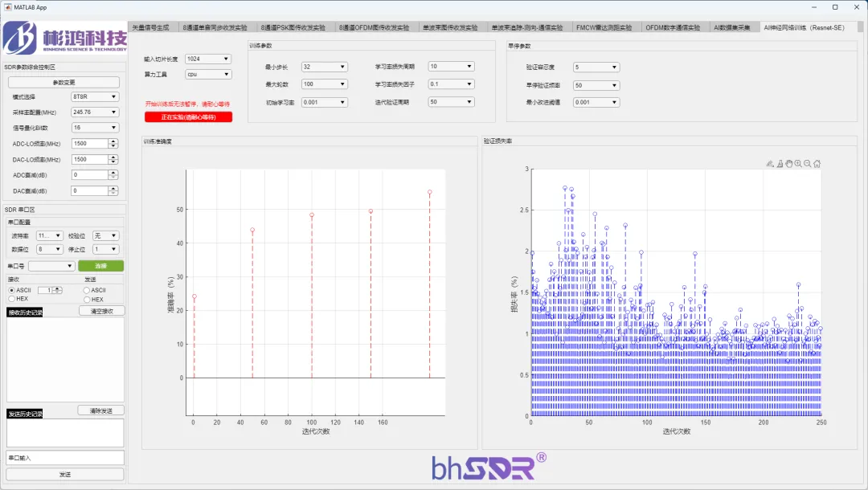Screen dimensions: 868x490
Task: Select the ASCII radio button under 发送
Action: 86,290
